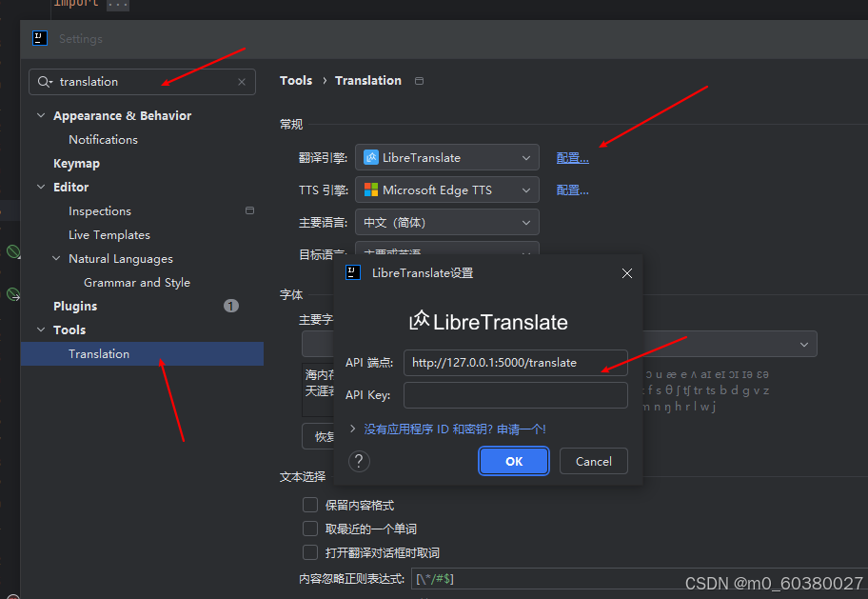Viewport: 868px width, 599px height.
Task: Click the IntelliJ icon in LibreTranslate dialog title
Action: [353, 272]
